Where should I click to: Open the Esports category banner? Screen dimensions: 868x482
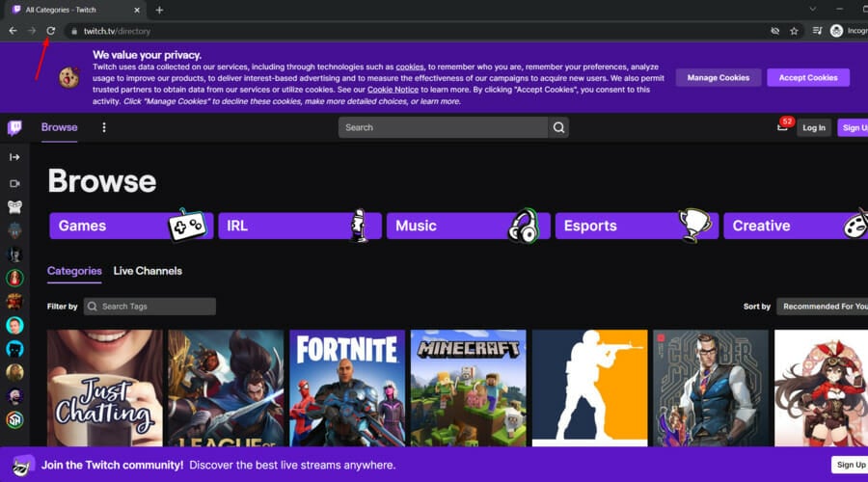tap(637, 226)
